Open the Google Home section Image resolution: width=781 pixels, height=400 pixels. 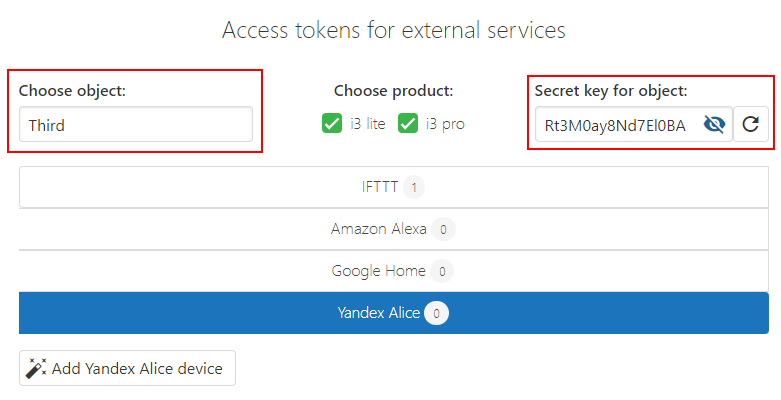(x=379, y=271)
